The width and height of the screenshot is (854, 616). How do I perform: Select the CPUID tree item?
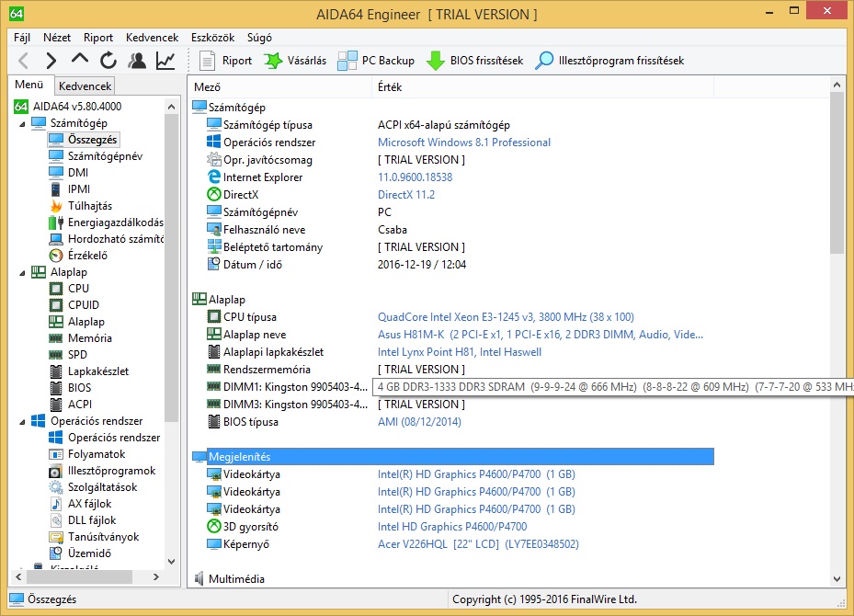84,305
